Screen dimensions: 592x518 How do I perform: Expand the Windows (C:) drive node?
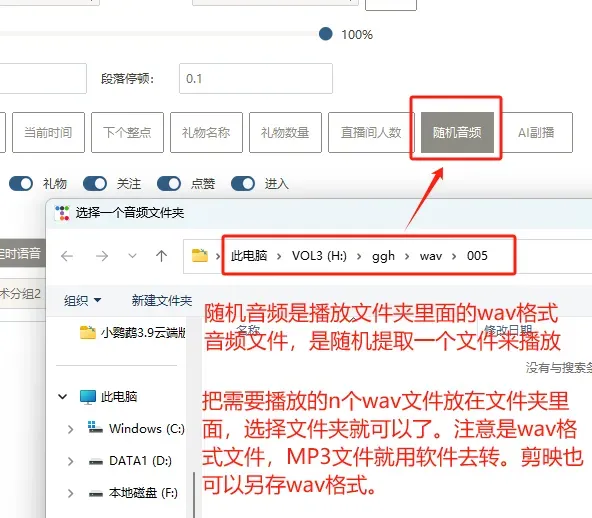(x=70, y=429)
